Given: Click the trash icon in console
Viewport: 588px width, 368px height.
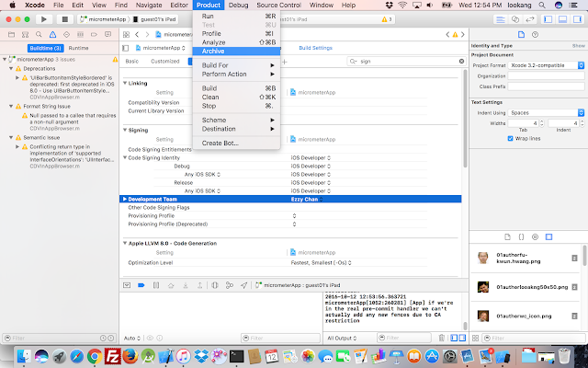Looking at the screenshot, I should tap(442, 338).
